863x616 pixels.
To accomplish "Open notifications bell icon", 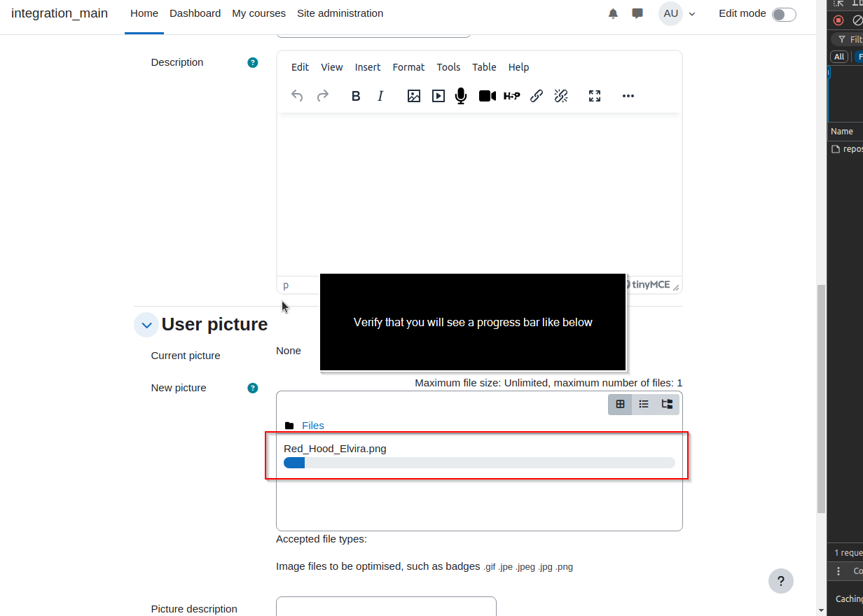I will [x=614, y=13].
